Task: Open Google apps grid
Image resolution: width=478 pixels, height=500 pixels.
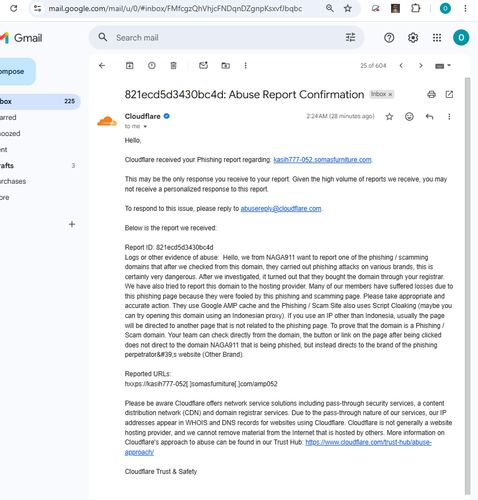Action: point(437,38)
